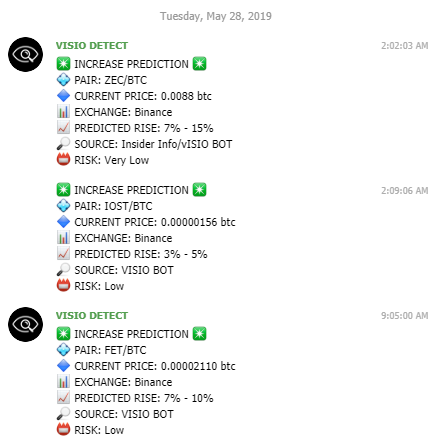Select the CURRENT PRICE: 0.00000156 btc line

click(x=155, y=222)
